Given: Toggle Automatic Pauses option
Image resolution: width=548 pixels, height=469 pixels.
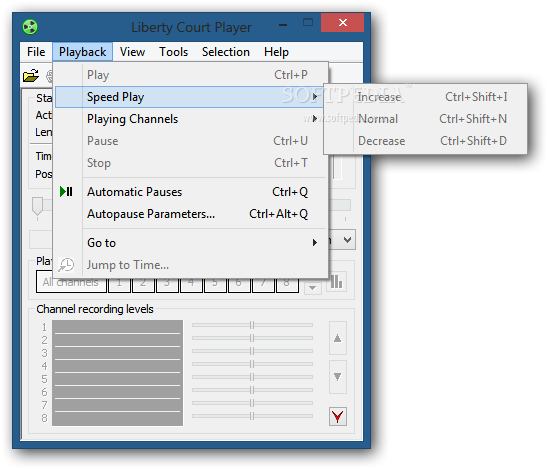Looking at the screenshot, I should [x=191, y=192].
